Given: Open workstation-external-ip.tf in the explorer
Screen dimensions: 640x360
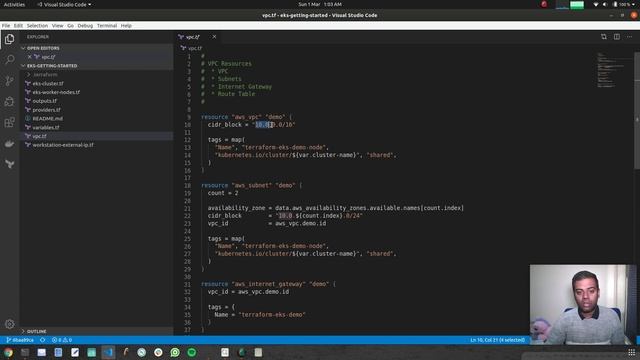Looking at the screenshot, I should 97,145.
